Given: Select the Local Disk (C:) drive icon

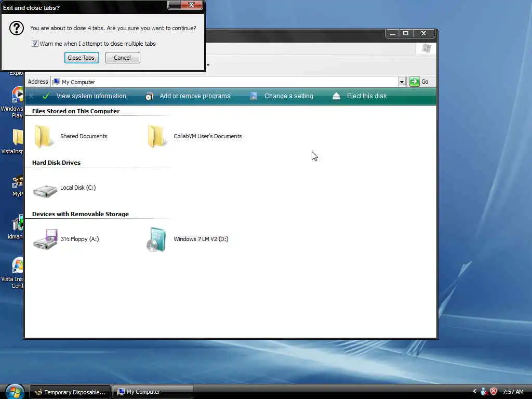Looking at the screenshot, I should (45, 191).
